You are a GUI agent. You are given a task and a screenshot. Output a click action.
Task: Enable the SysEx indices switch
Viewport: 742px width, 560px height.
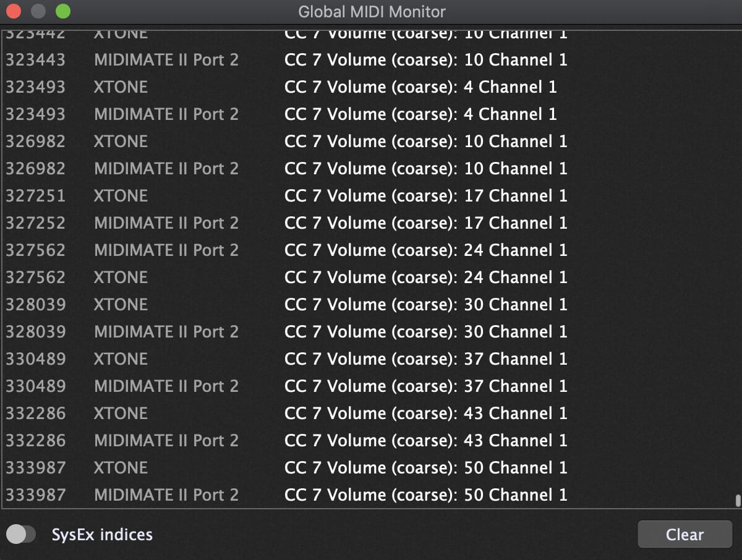pyautogui.click(x=21, y=535)
